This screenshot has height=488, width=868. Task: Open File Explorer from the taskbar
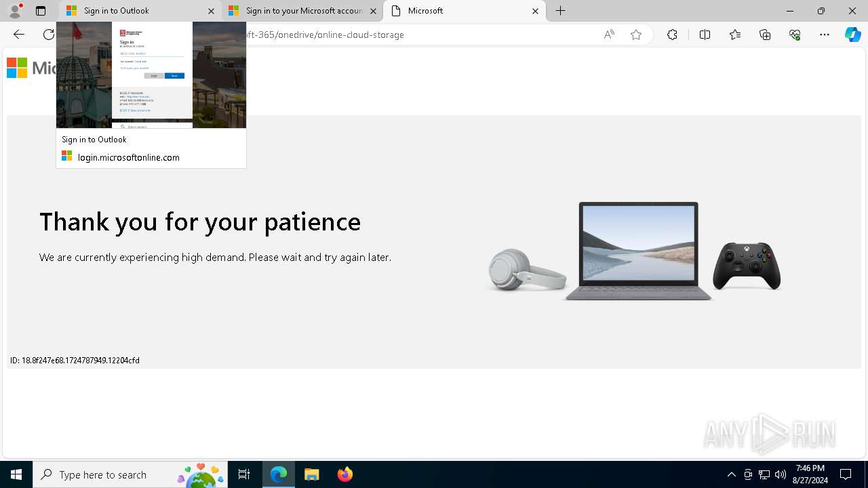pyautogui.click(x=312, y=474)
